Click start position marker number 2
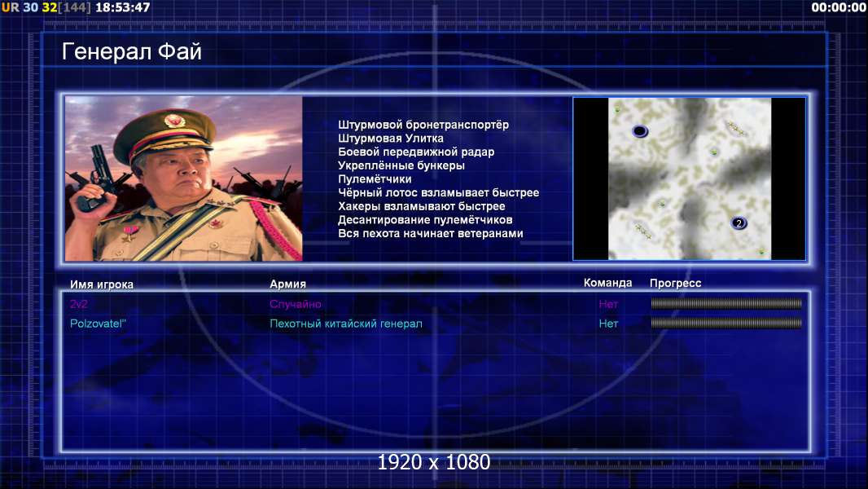868x489 pixels. [739, 223]
